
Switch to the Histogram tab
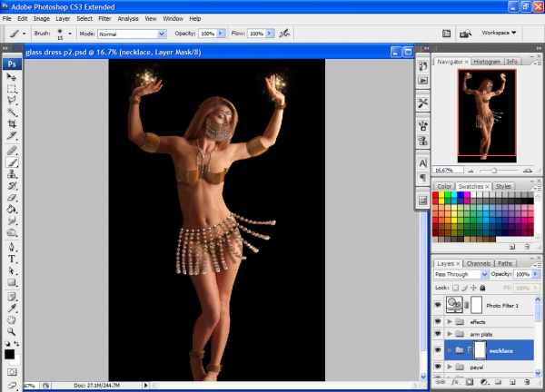(x=487, y=62)
